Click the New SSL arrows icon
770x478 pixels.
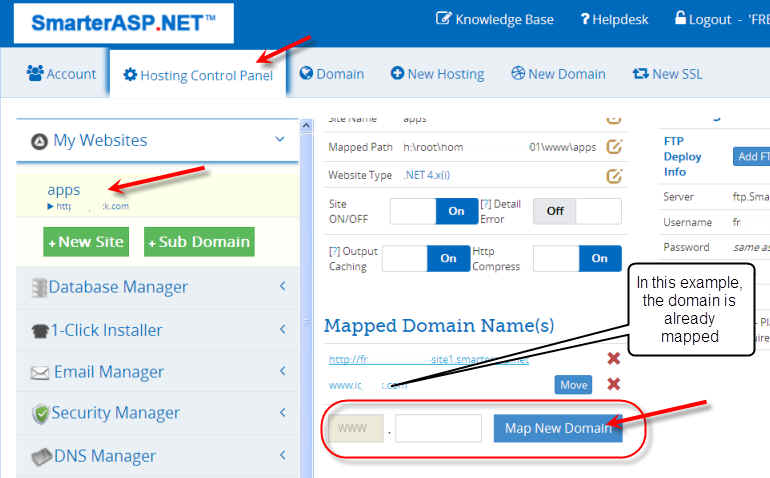(640, 74)
